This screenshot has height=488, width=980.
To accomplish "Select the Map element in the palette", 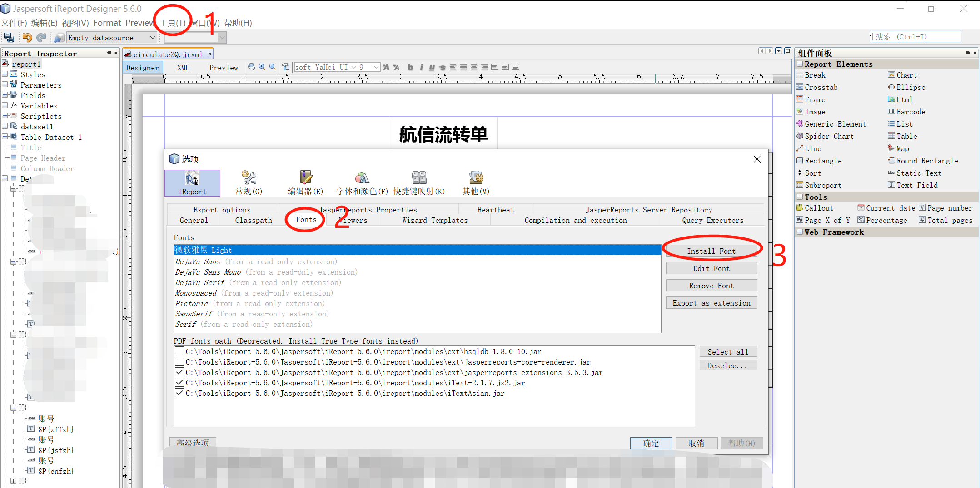I will (898, 148).
